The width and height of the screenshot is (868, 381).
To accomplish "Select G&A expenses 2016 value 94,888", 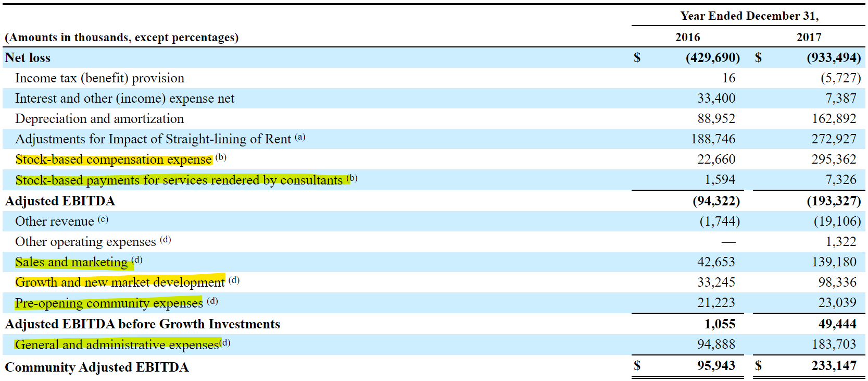I will pos(716,345).
